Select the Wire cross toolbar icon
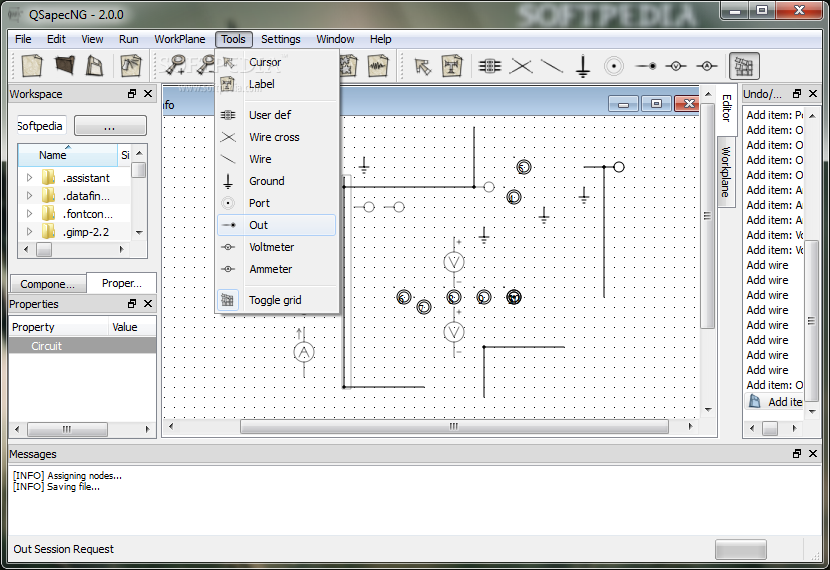The height and width of the screenshot is (570, 830). [521, 66]
